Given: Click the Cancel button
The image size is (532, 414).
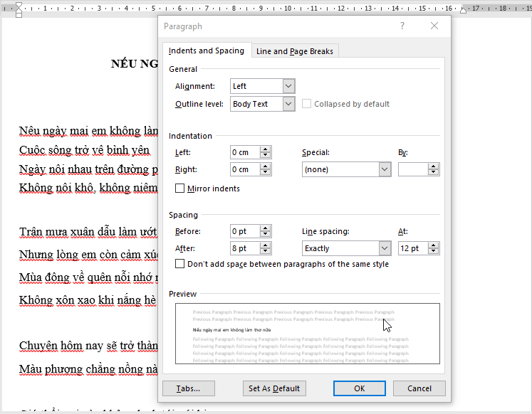Looking at the screenshot, I should coord(419,388).
